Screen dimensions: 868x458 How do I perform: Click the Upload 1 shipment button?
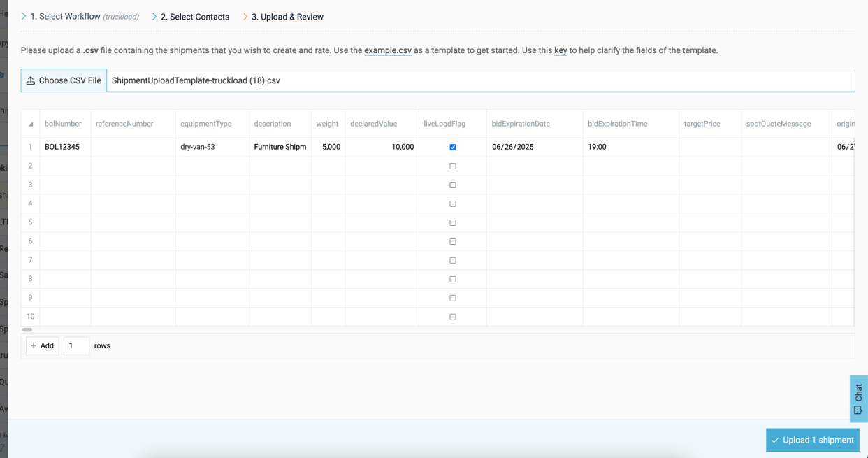[x=812, y=440]
